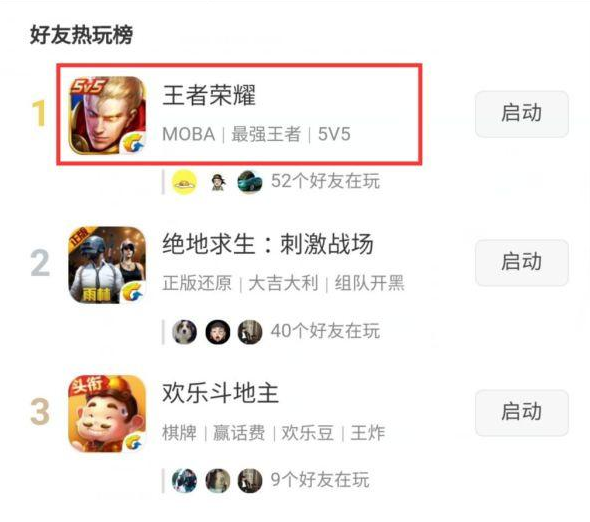Open the 王者荣耀 title text
590x522 pixels.
209,95
